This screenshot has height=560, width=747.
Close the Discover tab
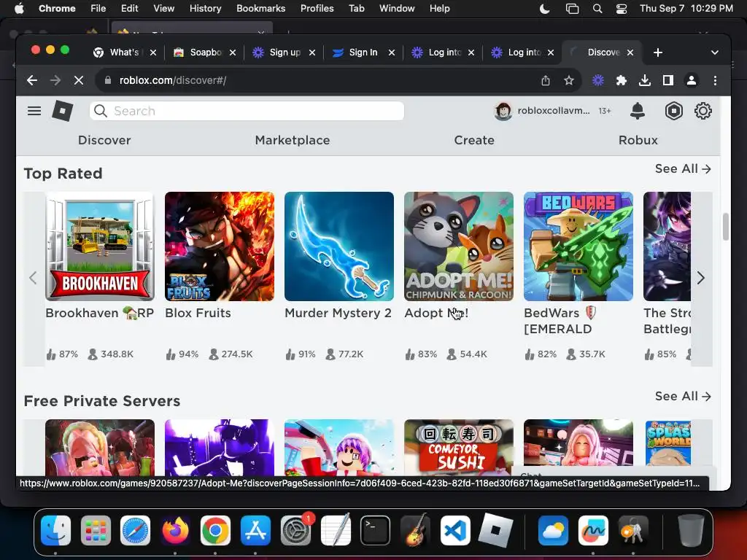pyautogui.click(x=630, y=52)
